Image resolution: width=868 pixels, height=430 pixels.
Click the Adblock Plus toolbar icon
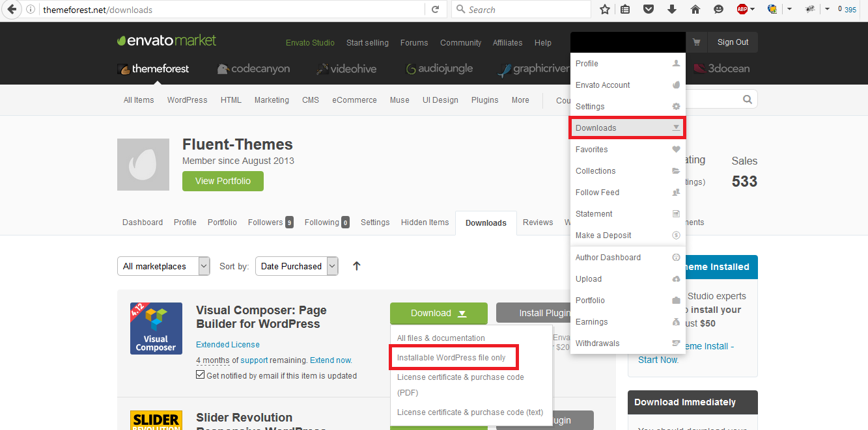(742, 9)
